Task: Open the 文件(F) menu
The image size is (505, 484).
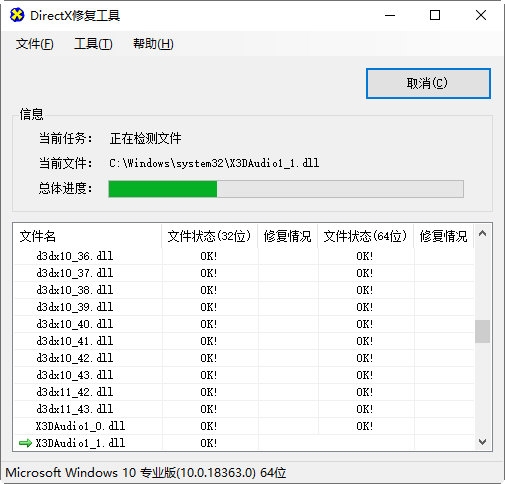Action: 34,44
